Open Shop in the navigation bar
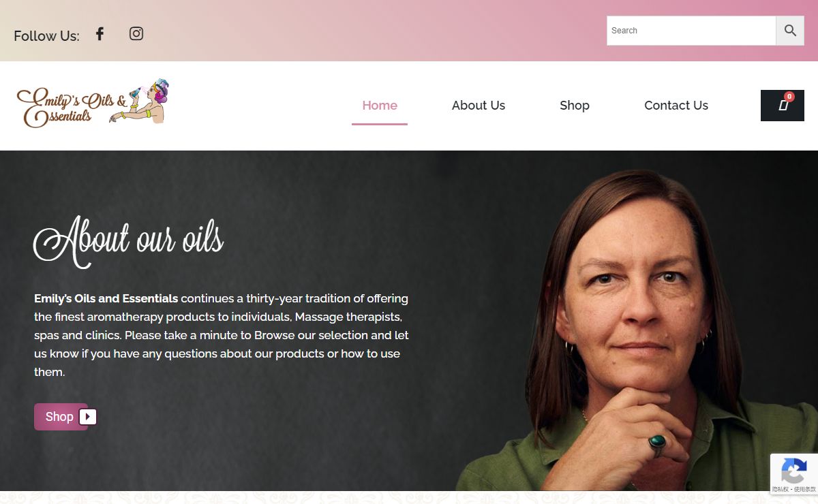The height and width of the screenshot is (504, 818). pyautogui.click(x=575, y=106)
